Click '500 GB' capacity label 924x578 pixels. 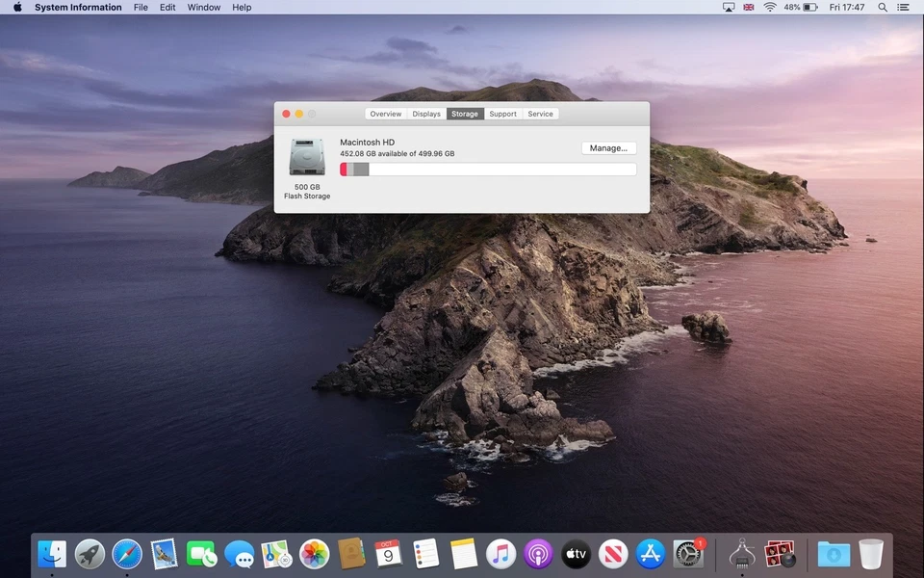point(307,186)
